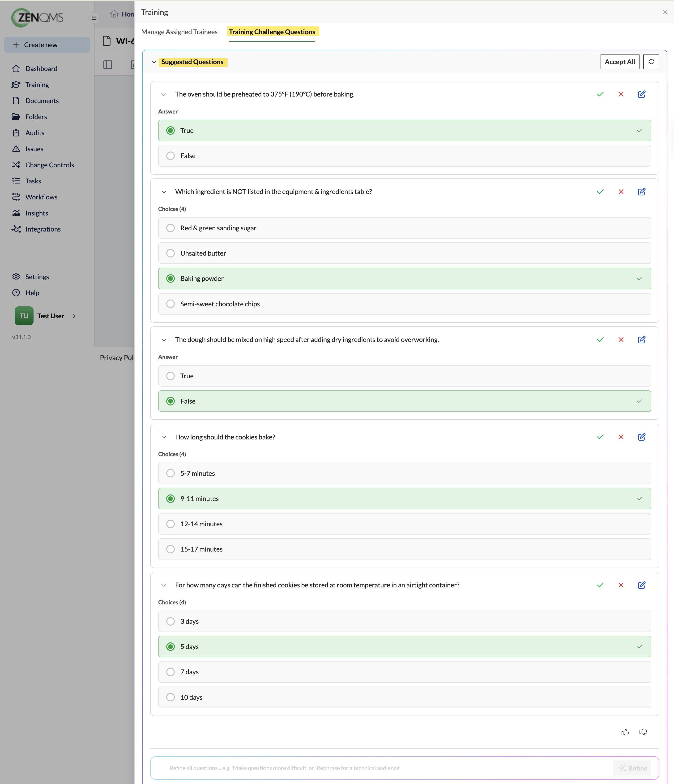Reject the 'How long should cookies bake' question
674x784 pixels.
(x=621, y=437)
